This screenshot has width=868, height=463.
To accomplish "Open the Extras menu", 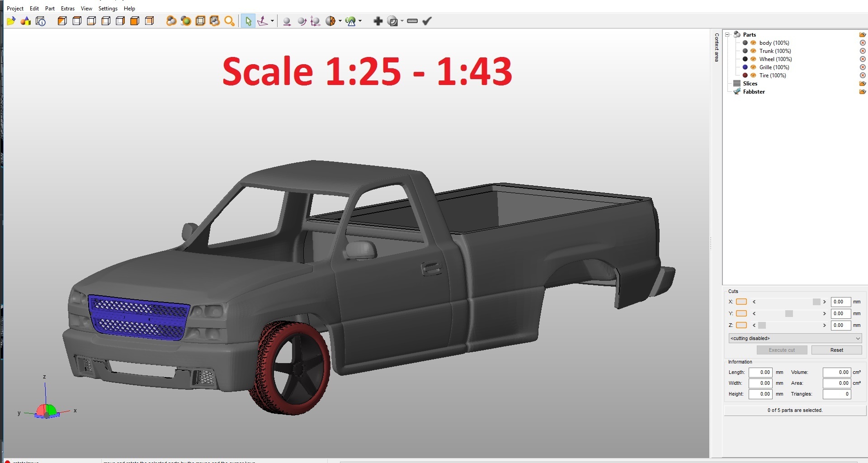I will click(x=68, y=9).
